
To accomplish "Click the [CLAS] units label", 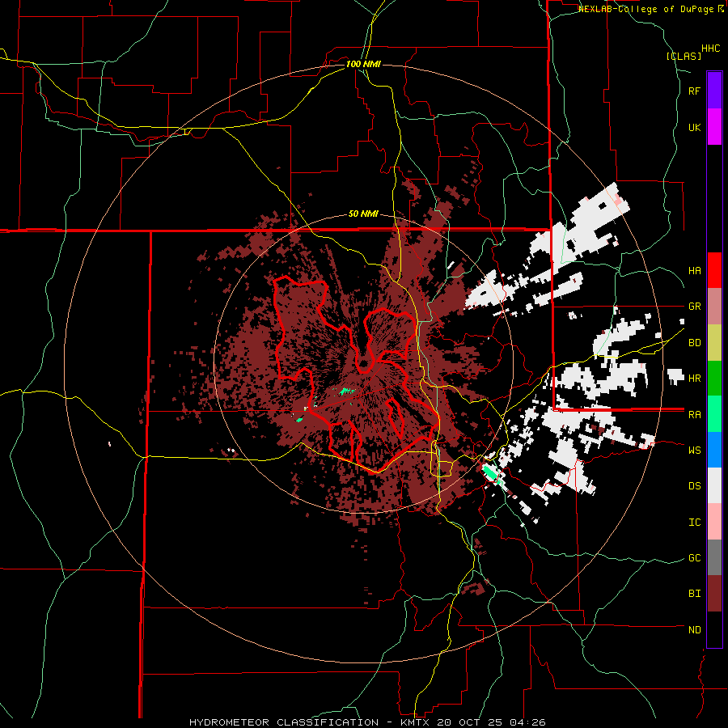I will coord(684,56).
